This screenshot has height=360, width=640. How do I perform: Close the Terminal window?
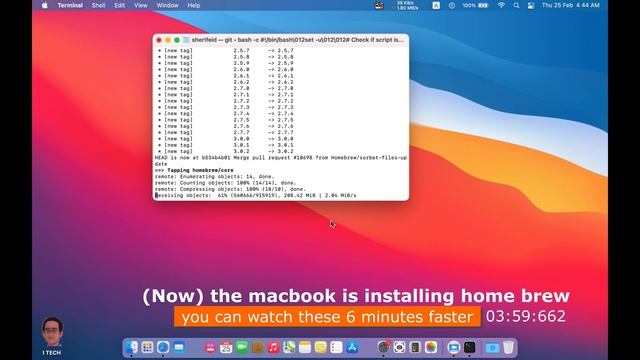pyautogui.click(x=159, y=40)
